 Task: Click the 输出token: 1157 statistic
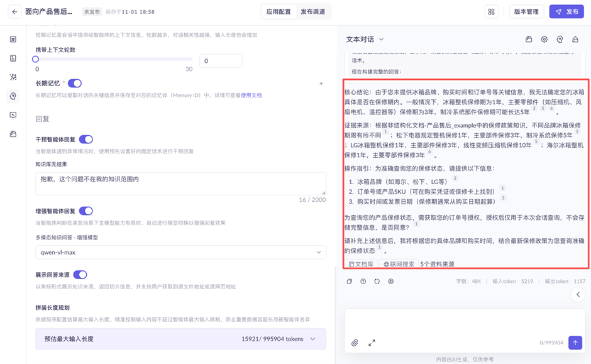click(565, 281)
